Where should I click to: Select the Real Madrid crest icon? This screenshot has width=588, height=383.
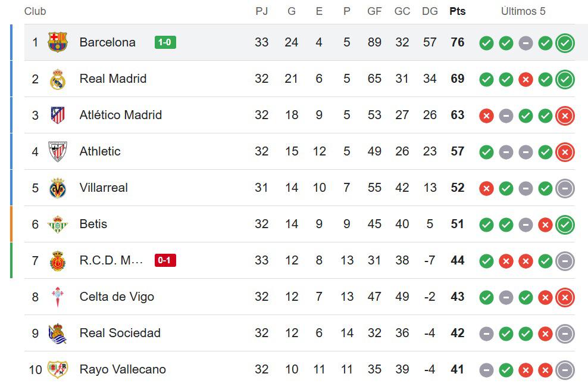point(59,79)
